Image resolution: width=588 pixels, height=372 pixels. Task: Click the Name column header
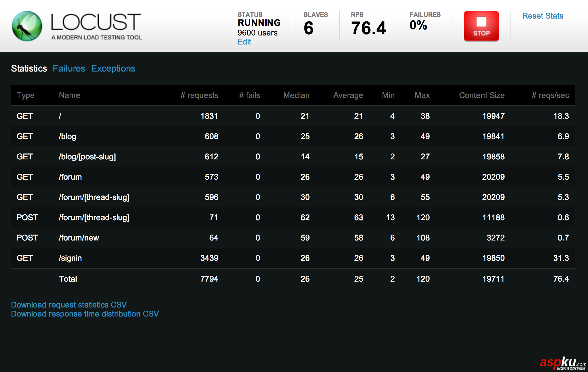coord(69,95)
